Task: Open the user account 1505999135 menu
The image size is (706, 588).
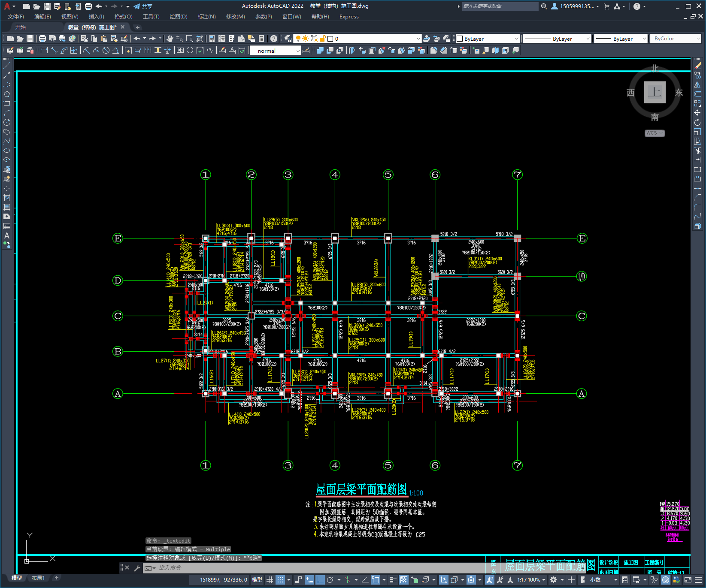Action: click(x=575, y=6)
